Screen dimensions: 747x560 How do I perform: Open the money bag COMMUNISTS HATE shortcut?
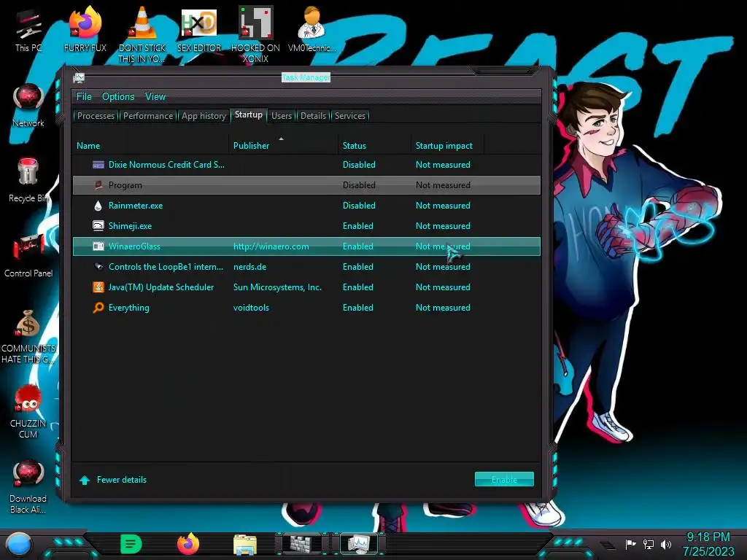pyautogui.click(x=28, y=336)
